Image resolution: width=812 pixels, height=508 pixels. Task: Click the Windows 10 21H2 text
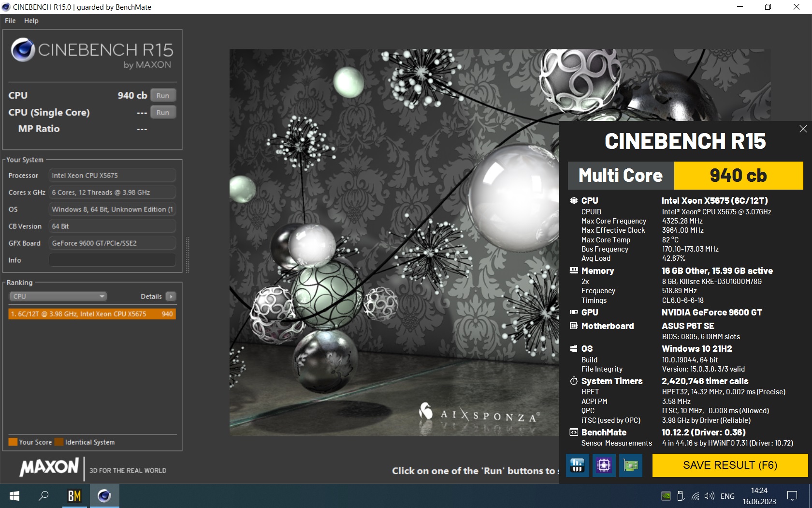tap(696, 349)
